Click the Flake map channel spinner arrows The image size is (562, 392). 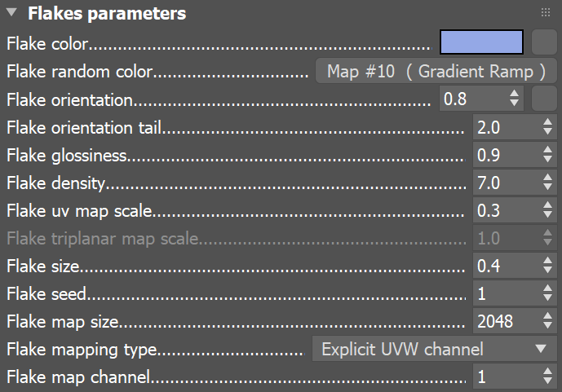(x=547, y=377)
